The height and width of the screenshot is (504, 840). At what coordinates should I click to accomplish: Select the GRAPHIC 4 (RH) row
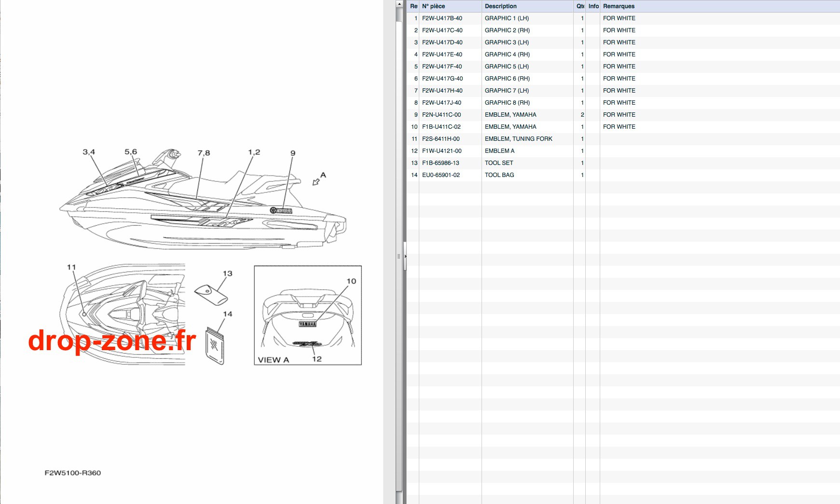(623, 54)
